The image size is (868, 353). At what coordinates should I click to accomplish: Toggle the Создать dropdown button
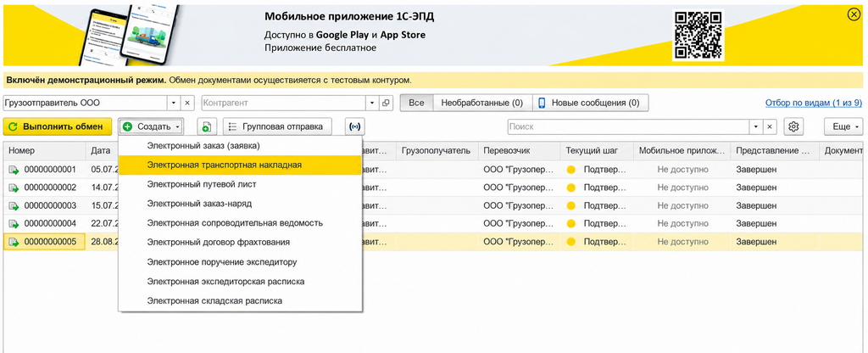click(151, 127)
